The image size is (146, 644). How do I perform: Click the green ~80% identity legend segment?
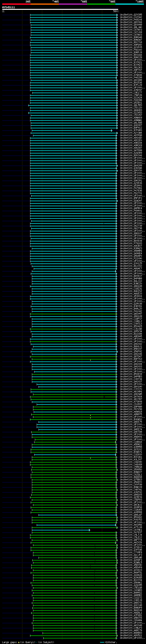point(101,4)
